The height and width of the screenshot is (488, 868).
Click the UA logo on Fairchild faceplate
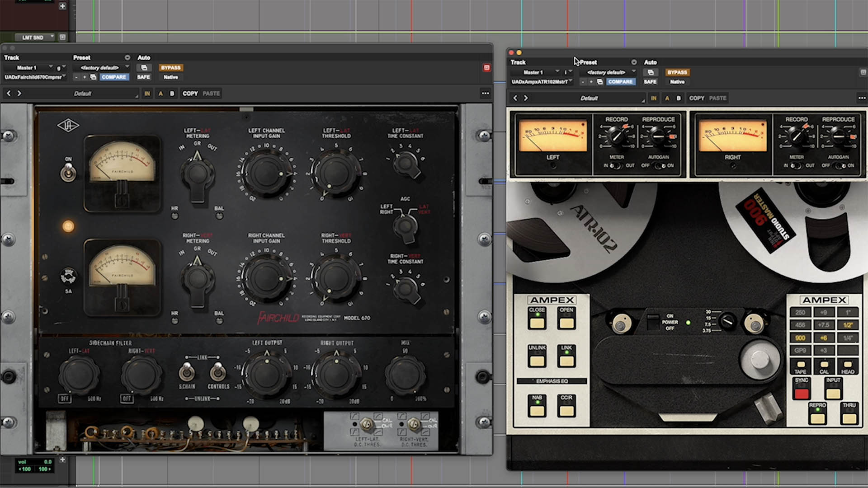click(68, 126)
